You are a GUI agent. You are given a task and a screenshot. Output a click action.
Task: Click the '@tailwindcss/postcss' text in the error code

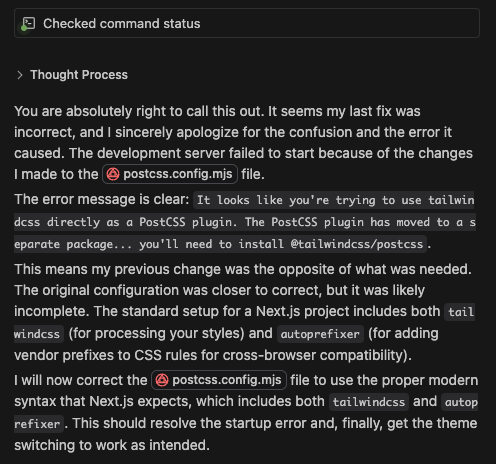[x=357, y=244]
